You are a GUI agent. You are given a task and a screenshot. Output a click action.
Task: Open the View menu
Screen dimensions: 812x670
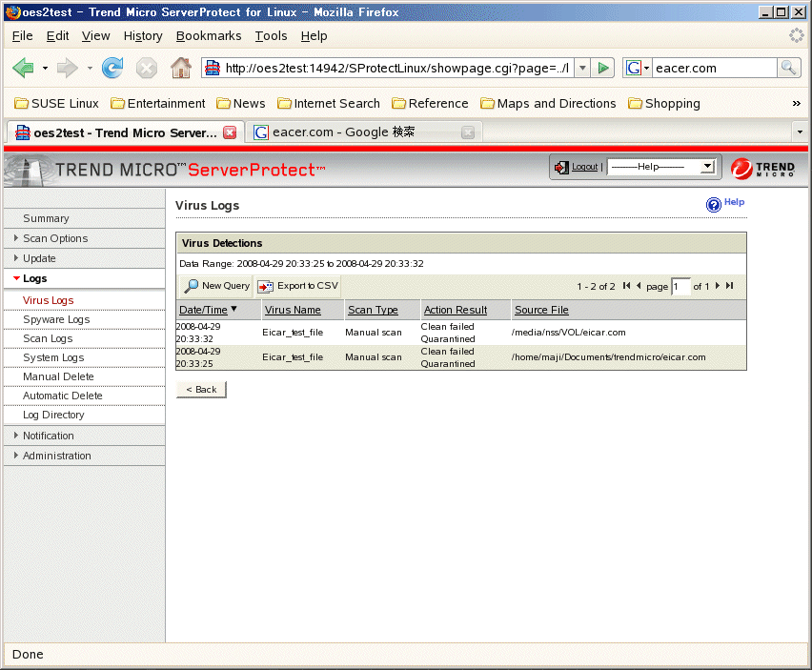tap(96, 35)
